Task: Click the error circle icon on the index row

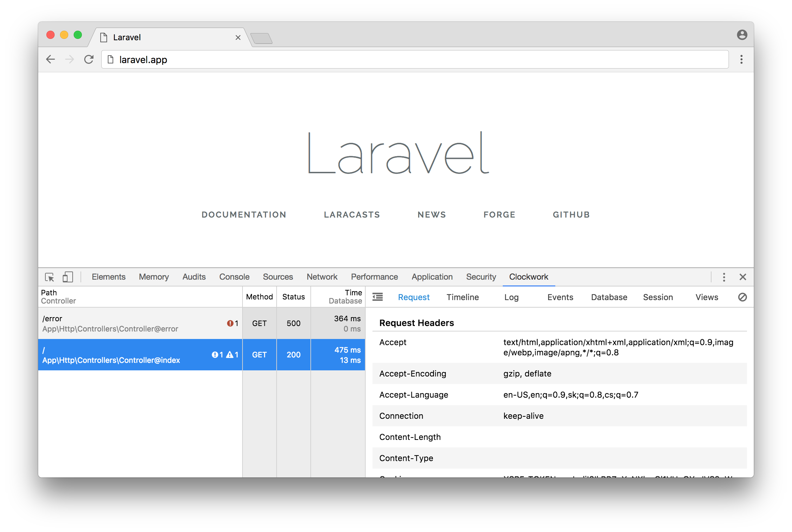Action: pyautogui.click(x=215, y=355)
